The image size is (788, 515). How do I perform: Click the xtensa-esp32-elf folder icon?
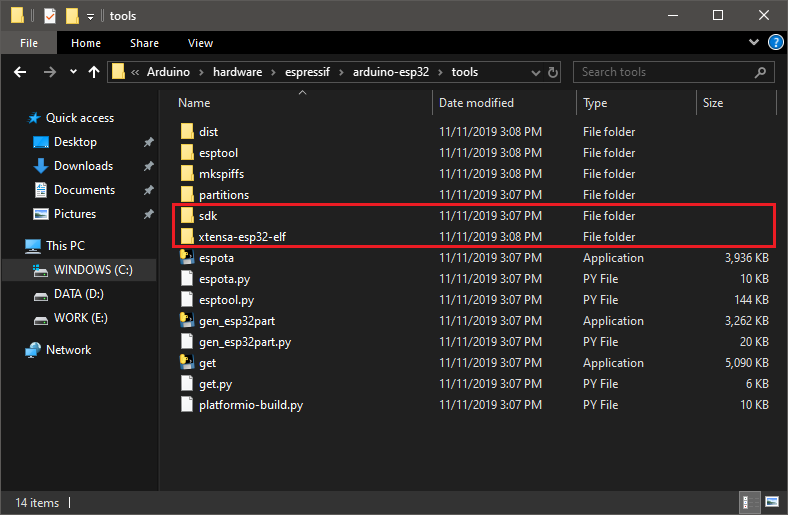click(187, 237)
